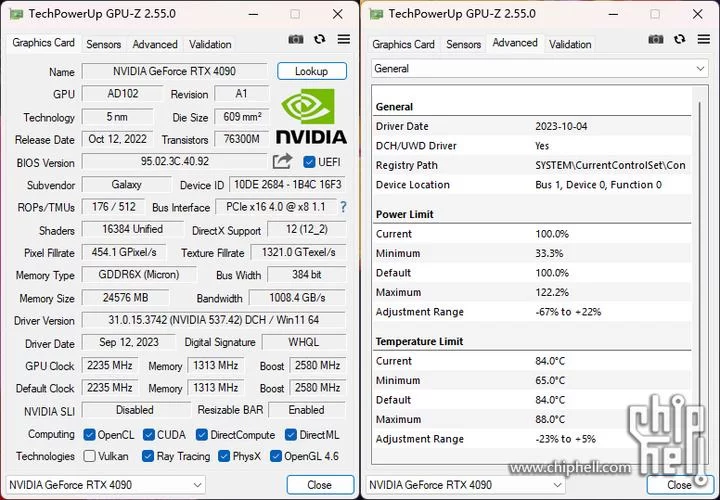
Task: Expand the General category dropdown
Action: pyautogui.click(x=540, y=69)
